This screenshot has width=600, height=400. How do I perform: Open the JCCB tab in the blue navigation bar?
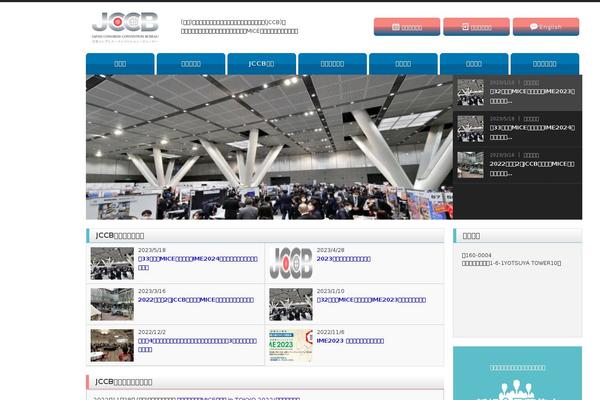[x=261, y=64]
